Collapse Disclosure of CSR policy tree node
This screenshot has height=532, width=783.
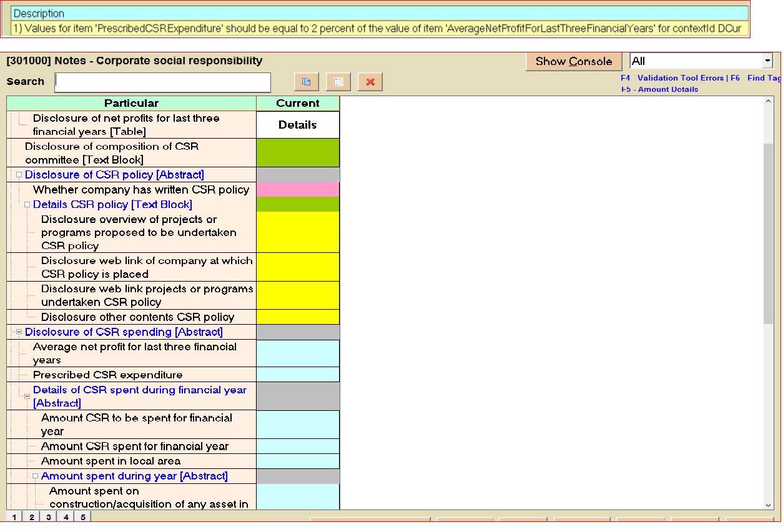pos(19,175)
